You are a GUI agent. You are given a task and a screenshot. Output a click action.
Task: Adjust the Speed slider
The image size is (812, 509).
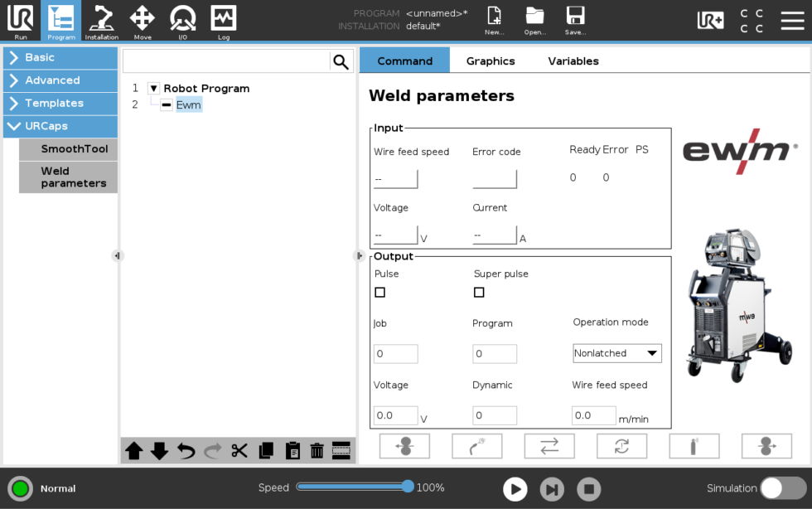[407, 487]
